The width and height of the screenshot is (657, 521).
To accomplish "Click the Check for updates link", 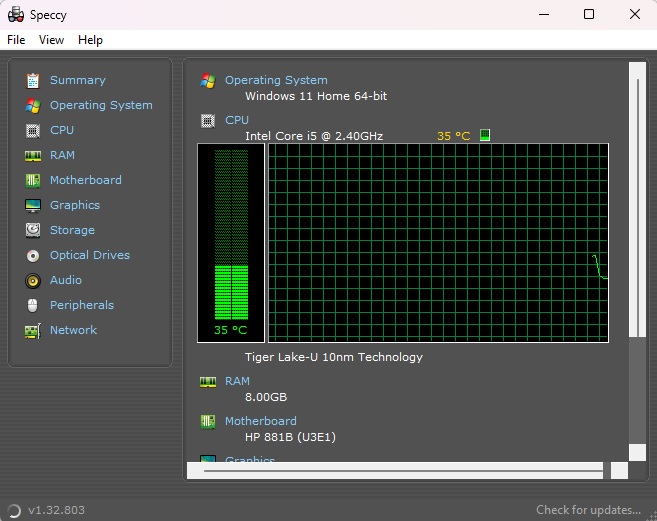I will (588, 510).
